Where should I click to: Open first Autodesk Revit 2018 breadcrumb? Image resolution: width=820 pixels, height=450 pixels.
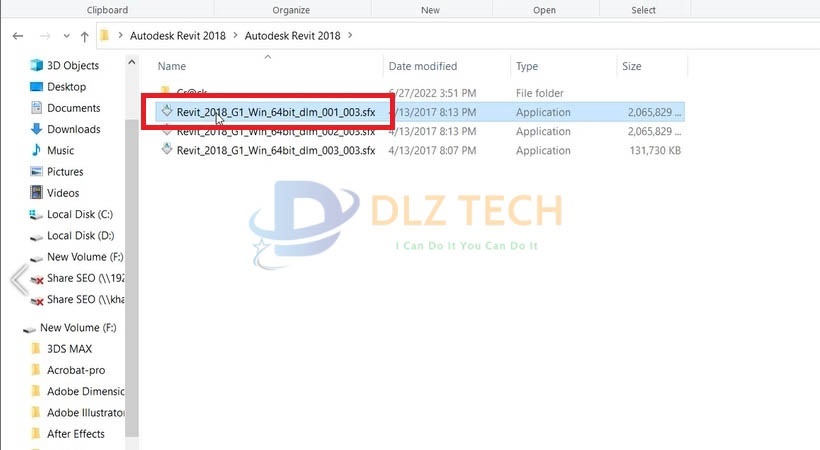pos(178,36)
